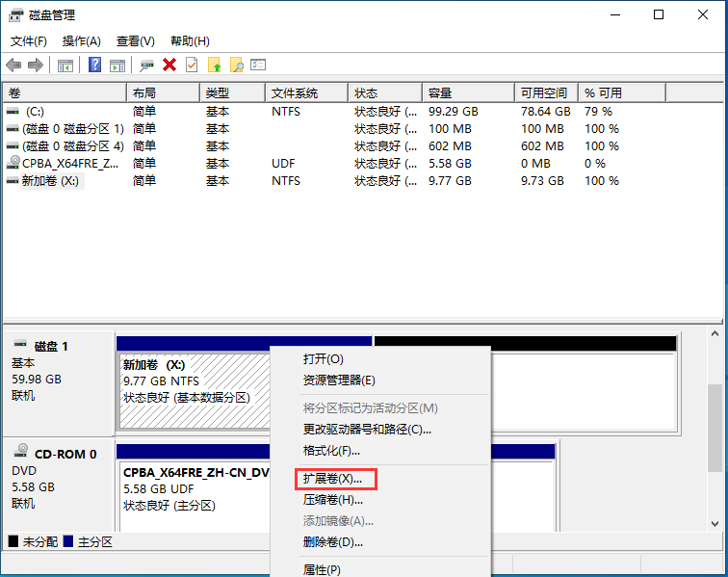Click the yellow page with green arrow icon

(214, 66)
